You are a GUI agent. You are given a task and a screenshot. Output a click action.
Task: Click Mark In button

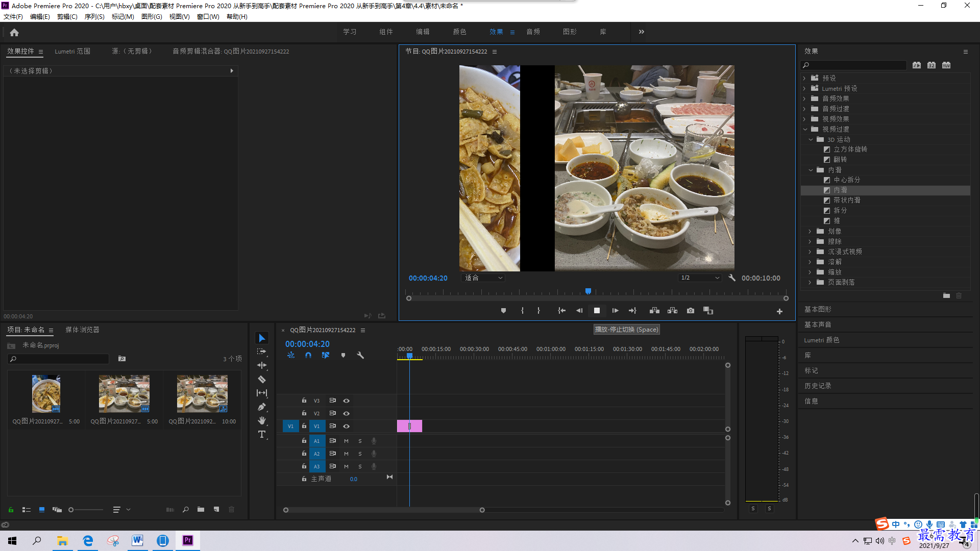[x=522, y=311]
